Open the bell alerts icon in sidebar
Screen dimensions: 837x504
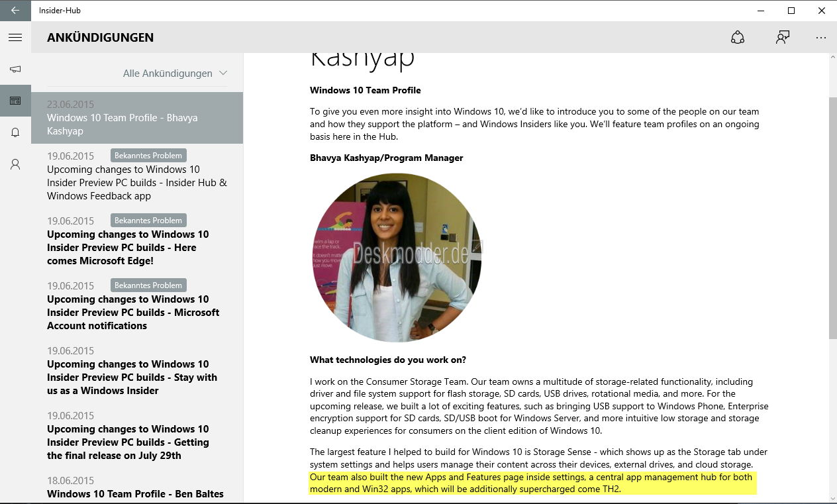click(x=15, y=132)
